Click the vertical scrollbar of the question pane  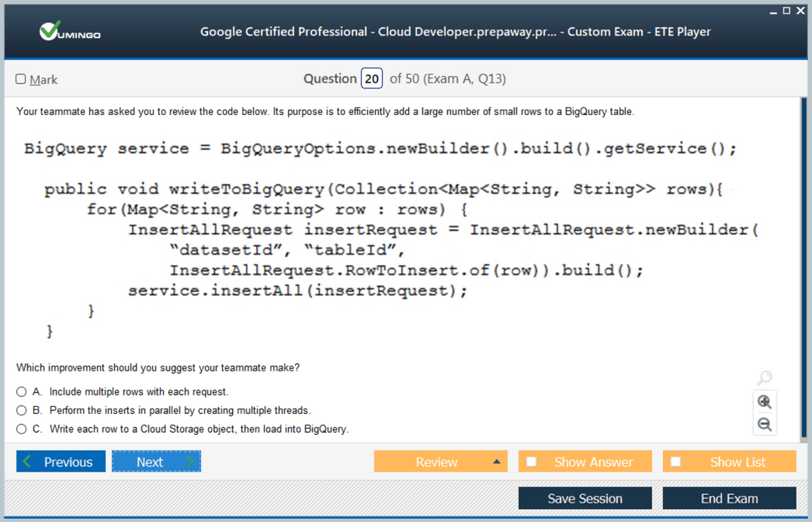coord(803,264)
